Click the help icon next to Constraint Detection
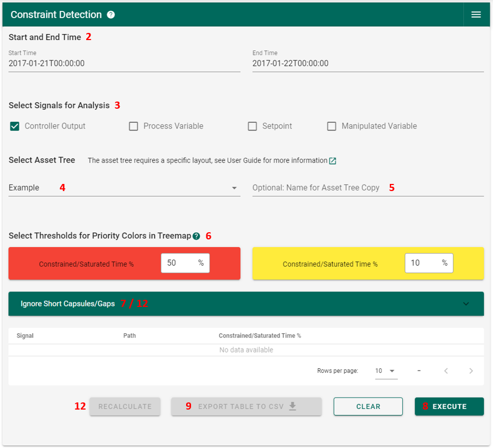The height and width of the screenshot is (448, 493). click(x=111, y=15)
